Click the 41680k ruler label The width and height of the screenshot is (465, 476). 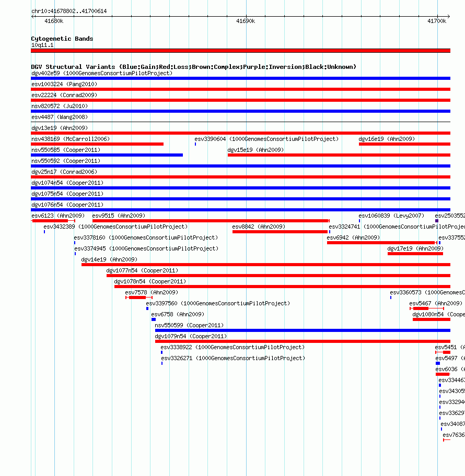coord(54,21)
